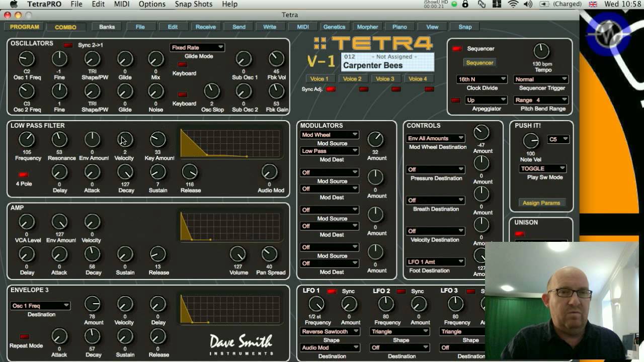
Task: Open the Arpeggiator Up dropdown
Action: [x=487, y=100]
